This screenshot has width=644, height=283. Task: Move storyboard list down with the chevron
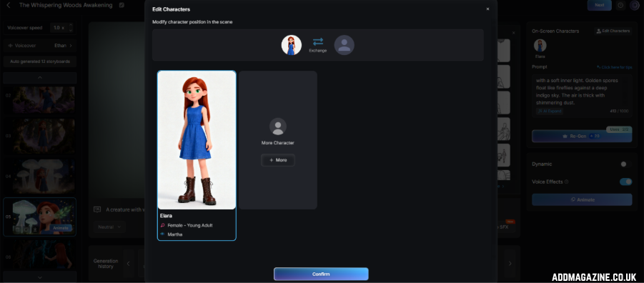click(40, 277)
